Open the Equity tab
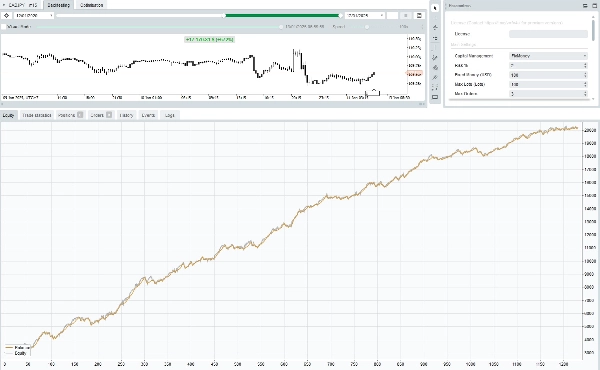The width and height of the screenshot is (600, 370). 8,115
